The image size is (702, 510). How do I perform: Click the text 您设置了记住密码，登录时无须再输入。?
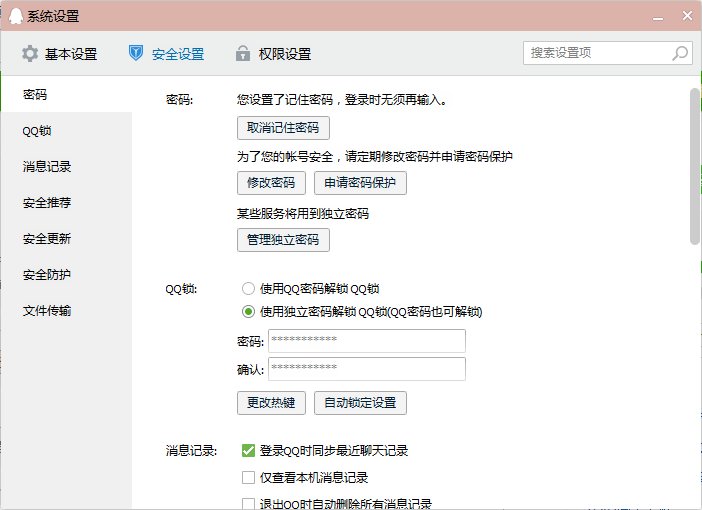[x=342, y=99]
